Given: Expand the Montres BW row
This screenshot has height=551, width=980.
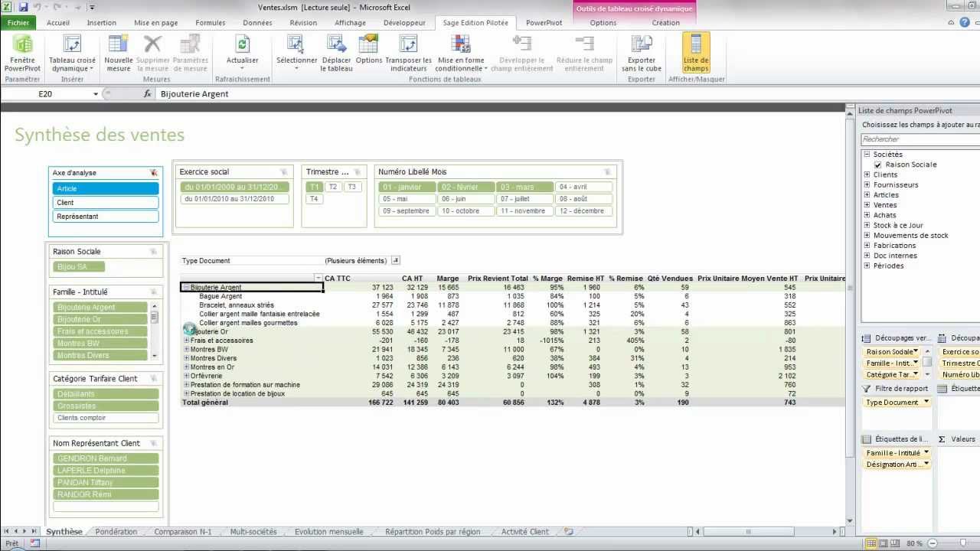Looking at the screenshot, I should (x=186, y=350).
